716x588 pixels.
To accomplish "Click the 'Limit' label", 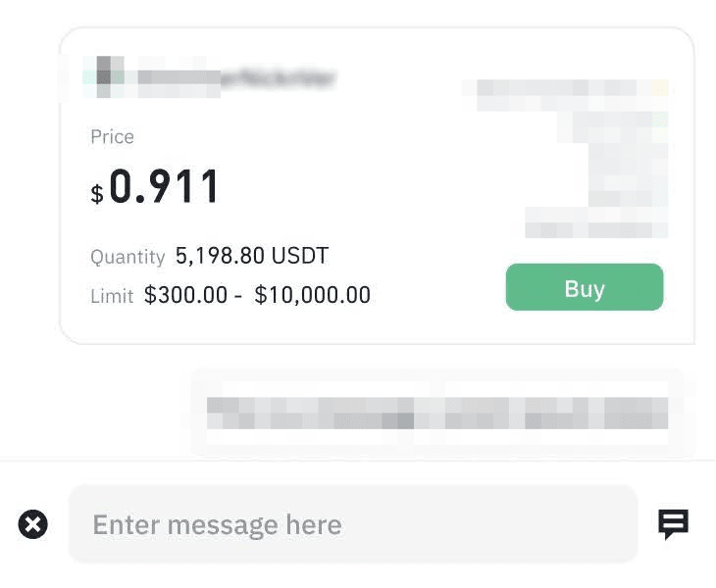I will tap(112, 296).
